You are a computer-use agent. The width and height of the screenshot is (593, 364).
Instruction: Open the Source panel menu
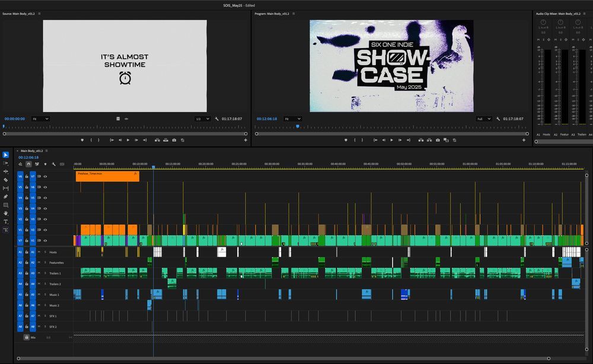(x=39, y=14)
